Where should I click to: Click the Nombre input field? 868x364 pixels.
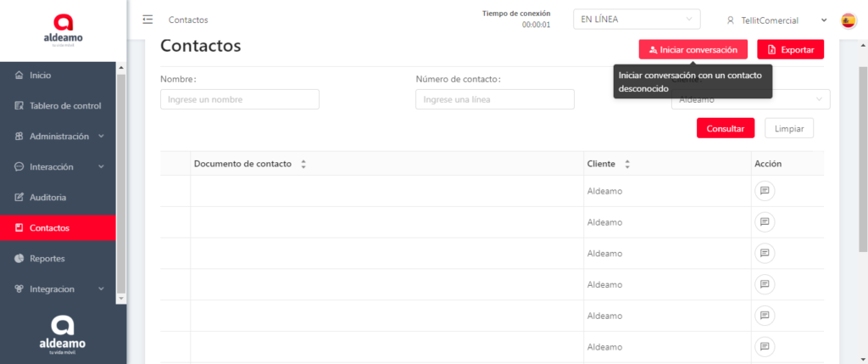[x=239, y=99]
